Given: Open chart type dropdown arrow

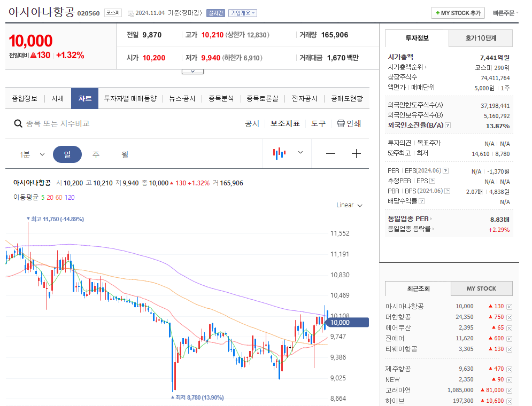Looking at the screenshot, I should pyautogui.click(x=300, y=152).
